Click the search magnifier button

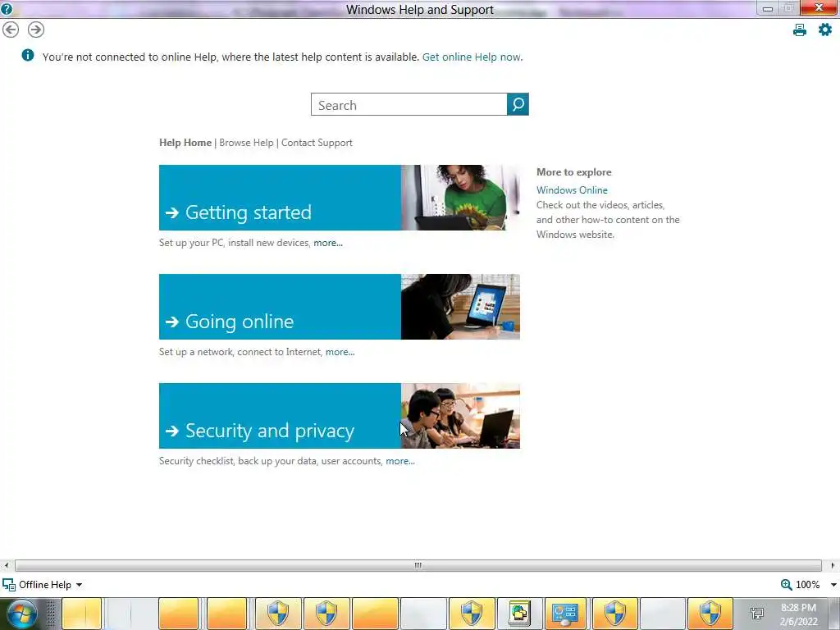point(518,104)
